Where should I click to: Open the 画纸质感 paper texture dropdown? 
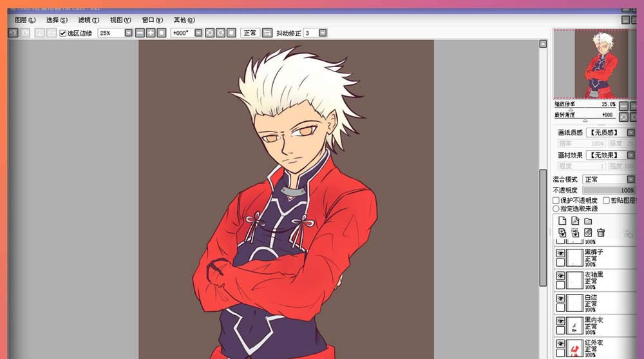631,133
